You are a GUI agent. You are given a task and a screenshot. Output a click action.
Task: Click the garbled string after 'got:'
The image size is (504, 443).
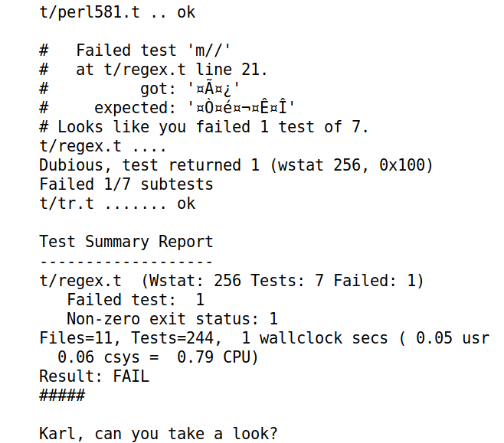[219, 89]
